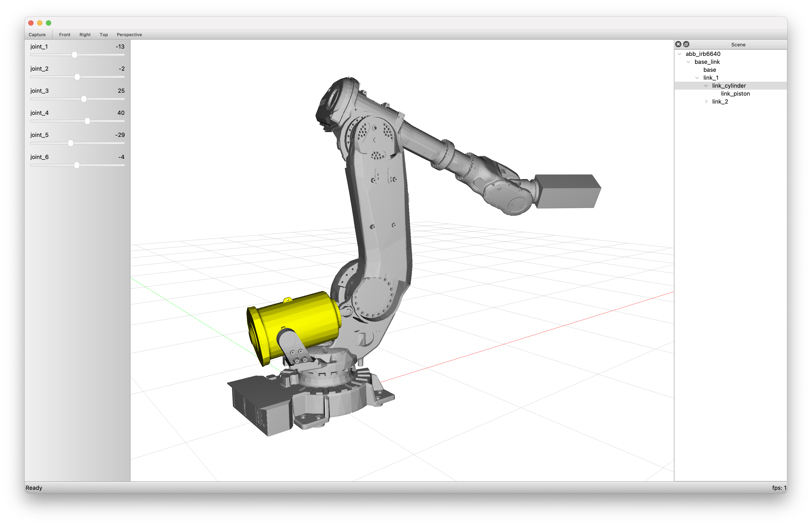Float the Scene dock panel
812x526 pixels.
[x=686, y=44]
